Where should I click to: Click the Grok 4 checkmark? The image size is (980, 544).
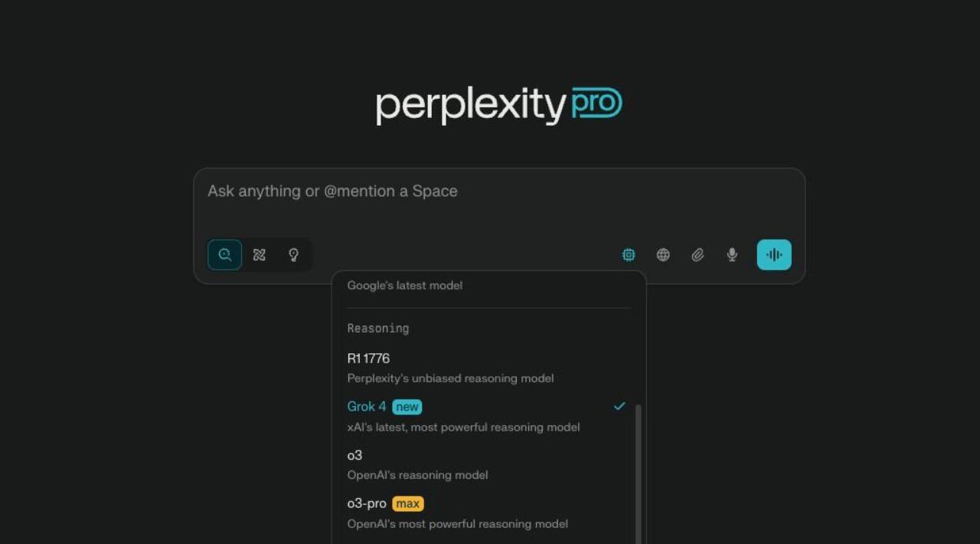click(x=619, y=406)
